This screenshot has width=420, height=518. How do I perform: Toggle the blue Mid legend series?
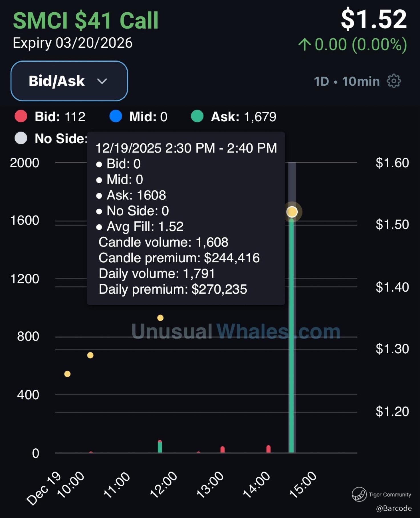[138, 116]
